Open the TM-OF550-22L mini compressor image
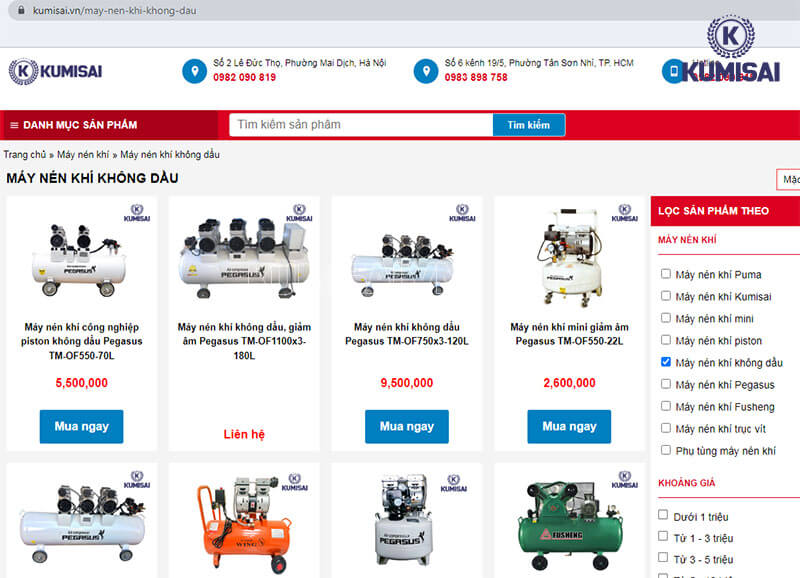This screenshot has height=578, width=800. tap(570, 258)
